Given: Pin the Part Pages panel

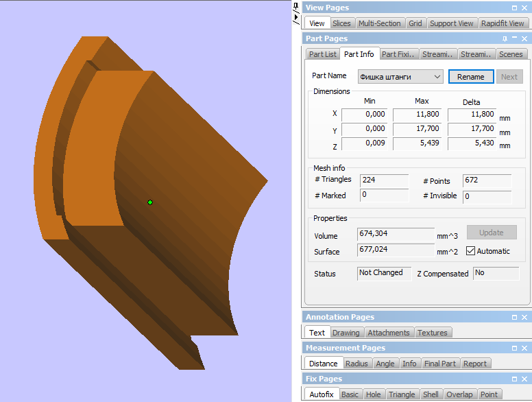Looking at the screenshot, I should (x=505, y=39).
